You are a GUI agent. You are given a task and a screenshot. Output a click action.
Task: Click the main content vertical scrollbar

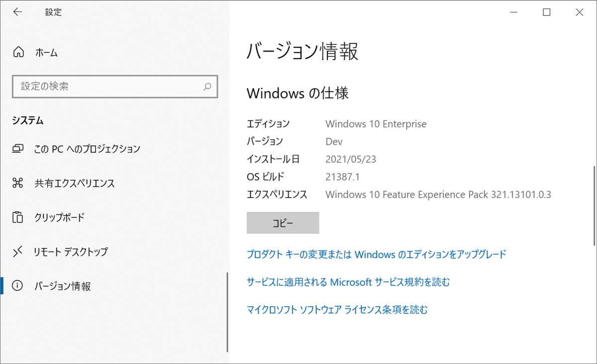point(594,205)
